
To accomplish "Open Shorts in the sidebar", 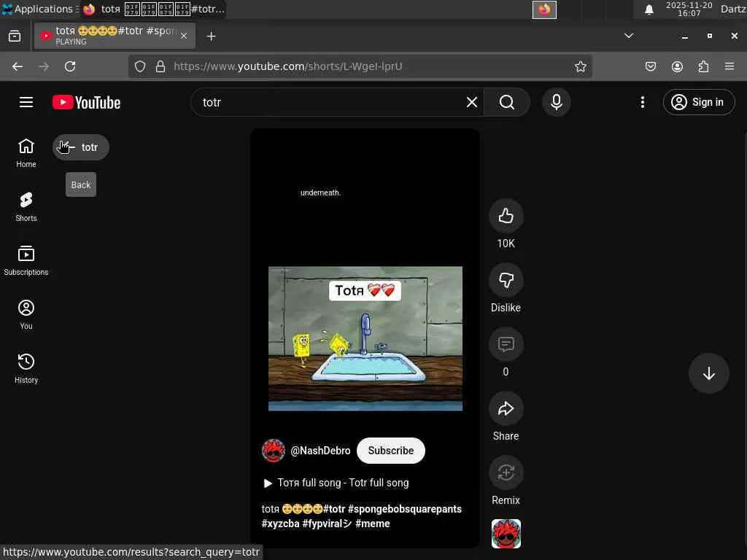I will [26, 206].
